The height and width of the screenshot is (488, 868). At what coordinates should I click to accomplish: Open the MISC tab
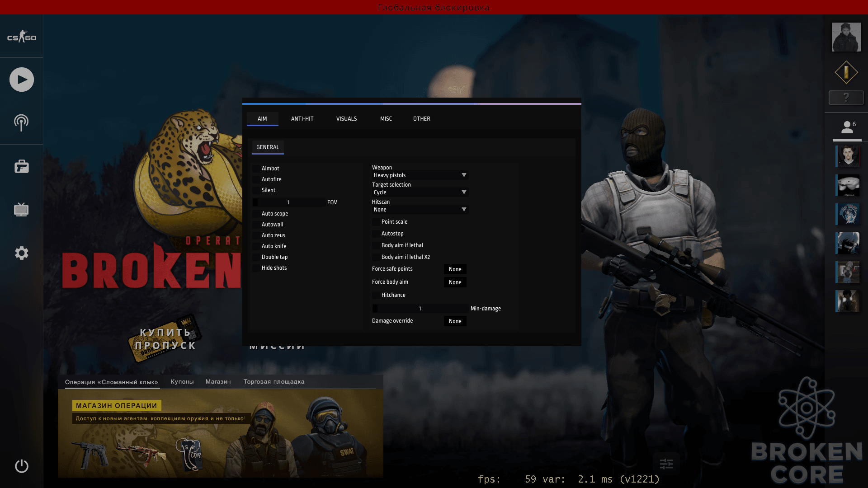tap(386, 119)
